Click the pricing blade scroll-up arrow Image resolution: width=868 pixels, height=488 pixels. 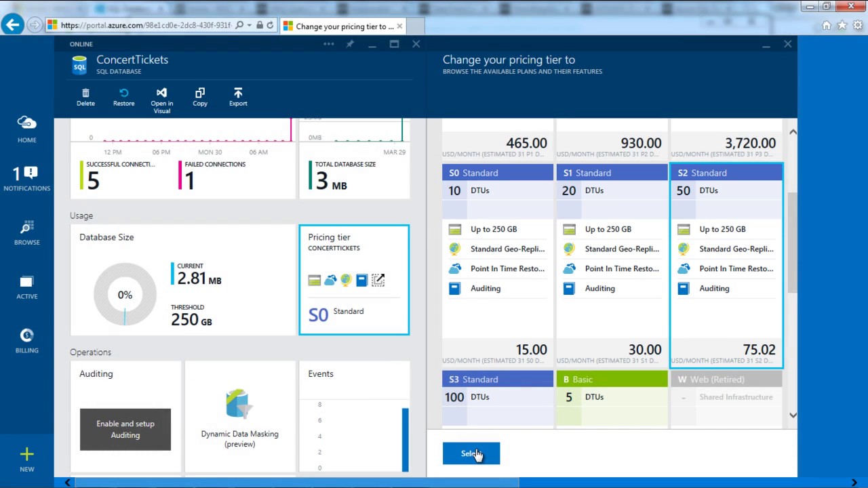793,131
